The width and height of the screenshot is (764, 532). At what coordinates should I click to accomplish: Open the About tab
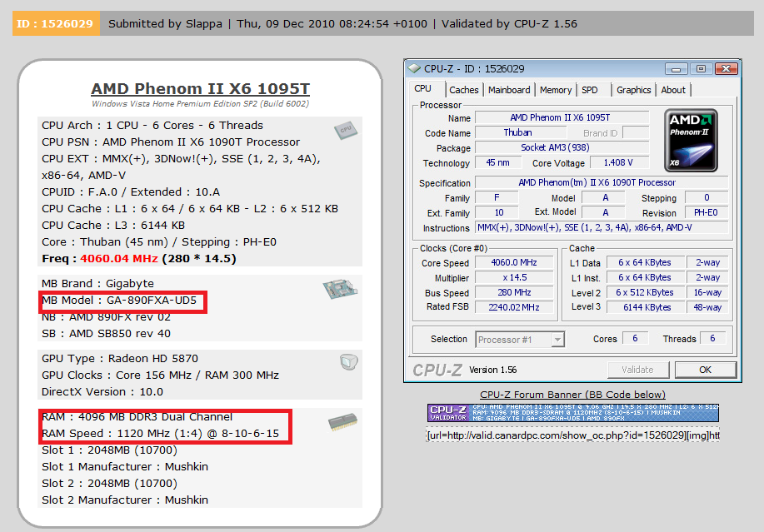tap(673, 90)
